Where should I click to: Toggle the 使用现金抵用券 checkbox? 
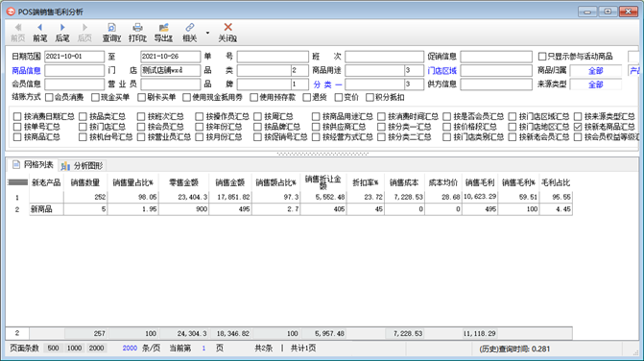coord(187,97)
